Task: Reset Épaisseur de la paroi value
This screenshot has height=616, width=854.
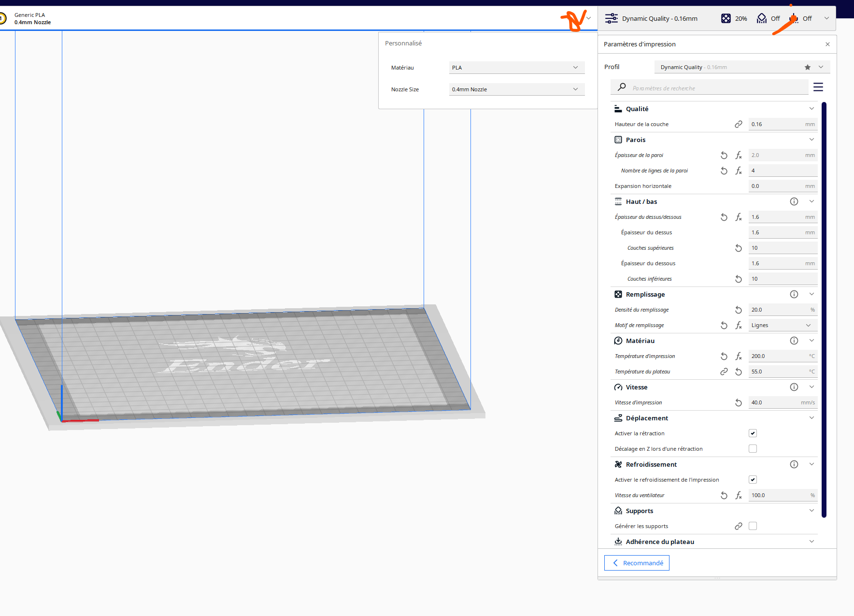Action: click(724, 155)
